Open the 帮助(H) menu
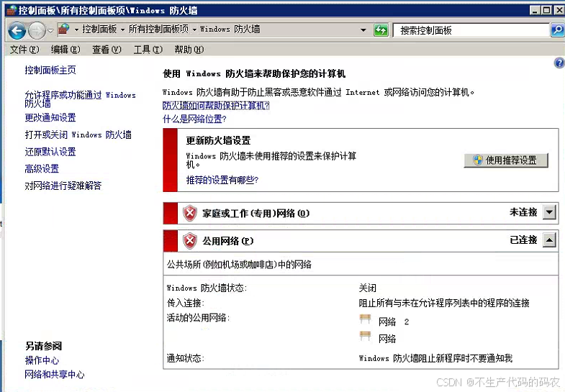This screenshot has width=565, height=392. 189,50
